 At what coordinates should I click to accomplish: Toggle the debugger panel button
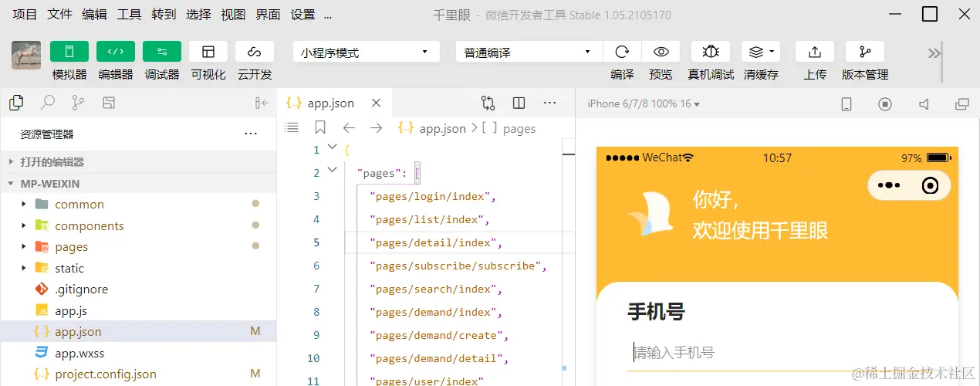(x=162, y=52)
